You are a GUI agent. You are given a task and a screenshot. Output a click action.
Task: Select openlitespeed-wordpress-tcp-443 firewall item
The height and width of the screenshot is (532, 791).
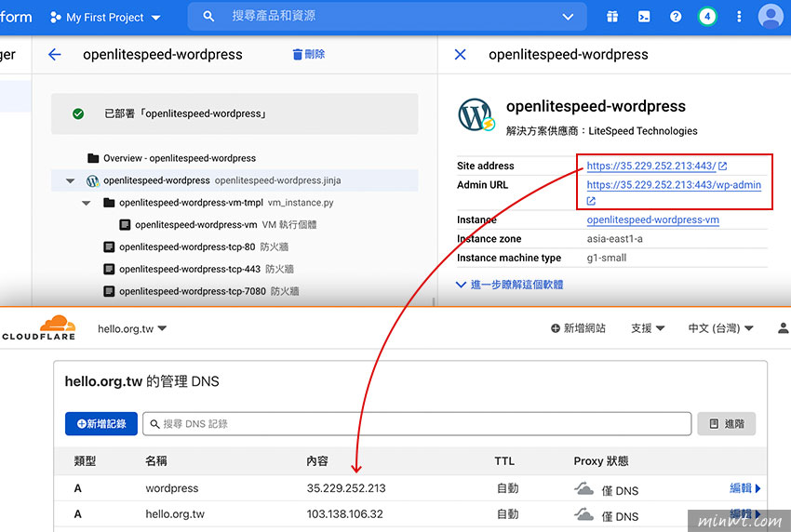[190, 270]
